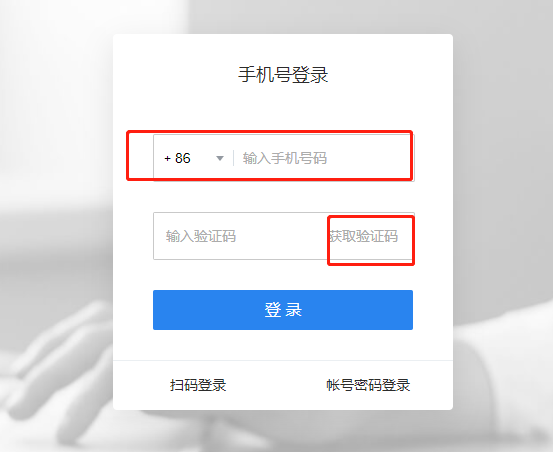Click the horizontal divider line above 扫码登录
The height and width of the screenshot is (452, 553).
pos(283,360)
